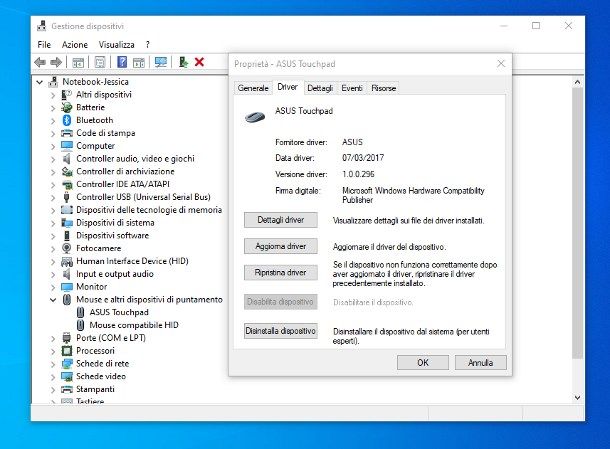610x449 pixels.
Task: Click the Fotocamere webcam icon
Action: (67, 248)
